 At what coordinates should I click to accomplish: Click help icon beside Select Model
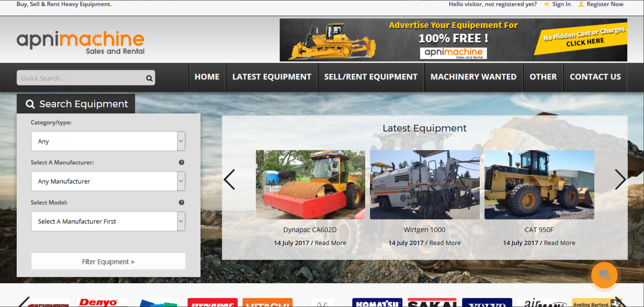pyautogui.click(x=181, y=203)
